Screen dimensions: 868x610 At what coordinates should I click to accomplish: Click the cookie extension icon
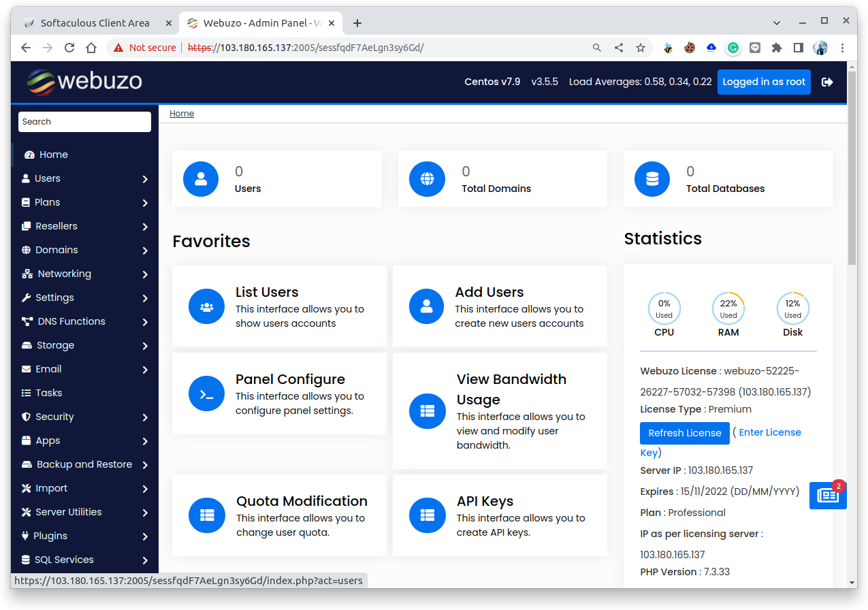pyautogui.click(x=690, y=48)
